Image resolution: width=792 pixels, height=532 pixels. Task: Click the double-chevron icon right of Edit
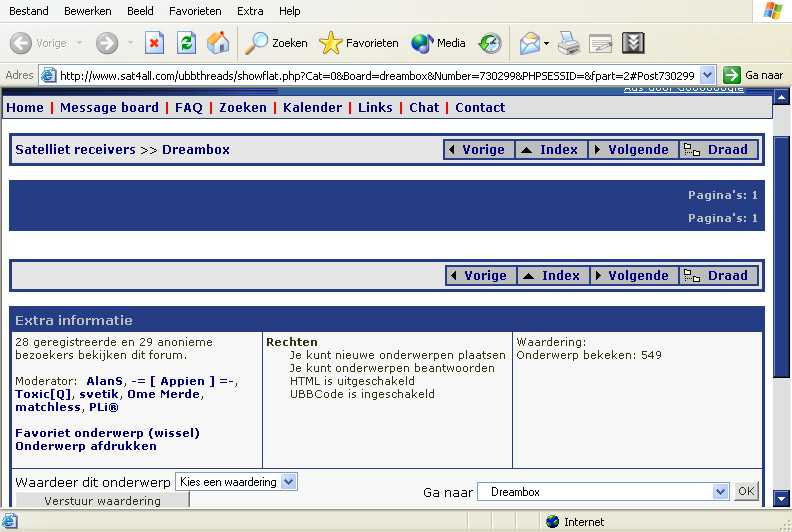tap(633, 43)
